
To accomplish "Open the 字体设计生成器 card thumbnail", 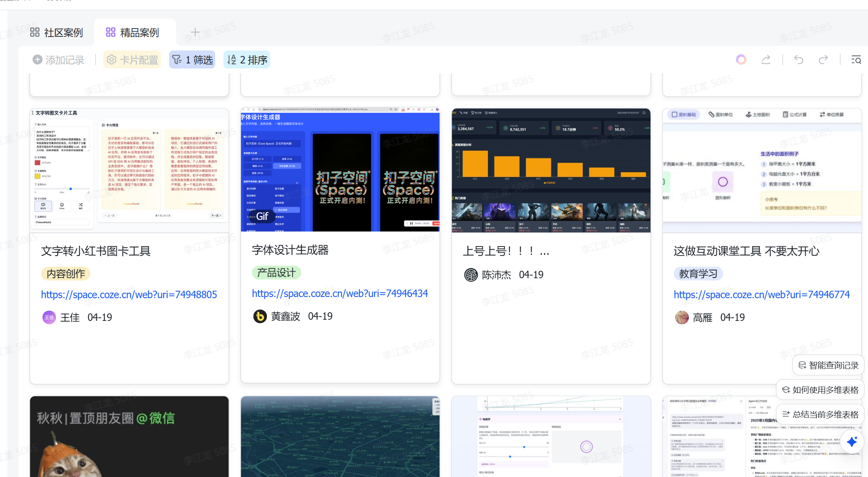I will pos(340,170).
